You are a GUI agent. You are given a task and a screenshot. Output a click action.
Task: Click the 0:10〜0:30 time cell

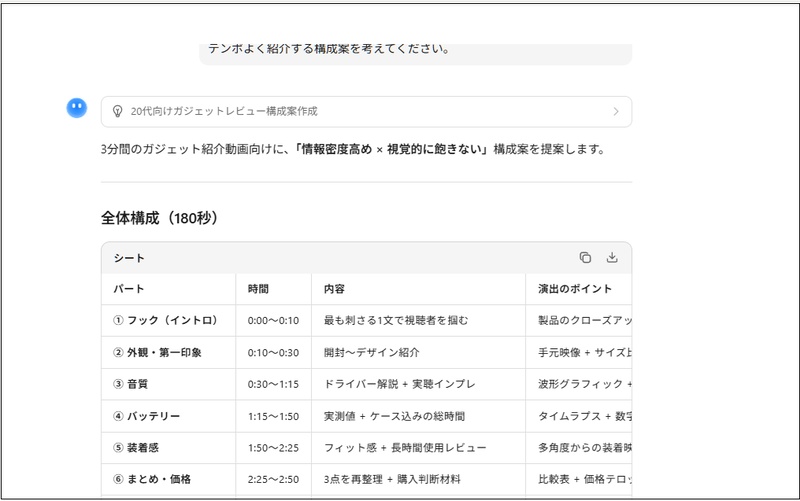pyautogui.click(x=273, y=353)
